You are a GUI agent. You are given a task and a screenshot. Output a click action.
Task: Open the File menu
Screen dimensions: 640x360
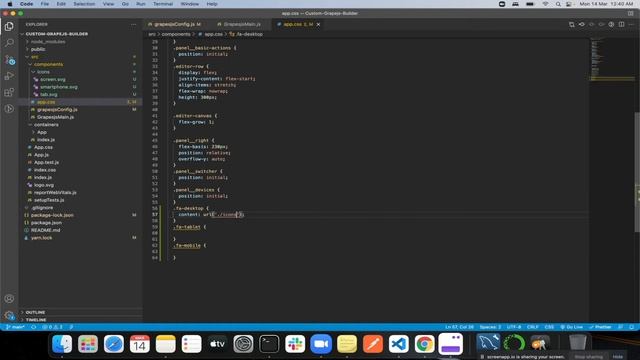click(44, 4)
